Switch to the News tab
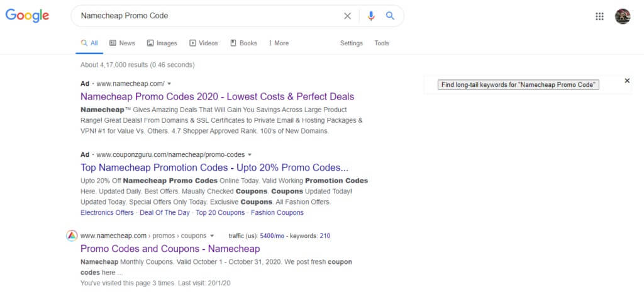The width and height of the screenshot is (644, 296). [x=122, y=43]
